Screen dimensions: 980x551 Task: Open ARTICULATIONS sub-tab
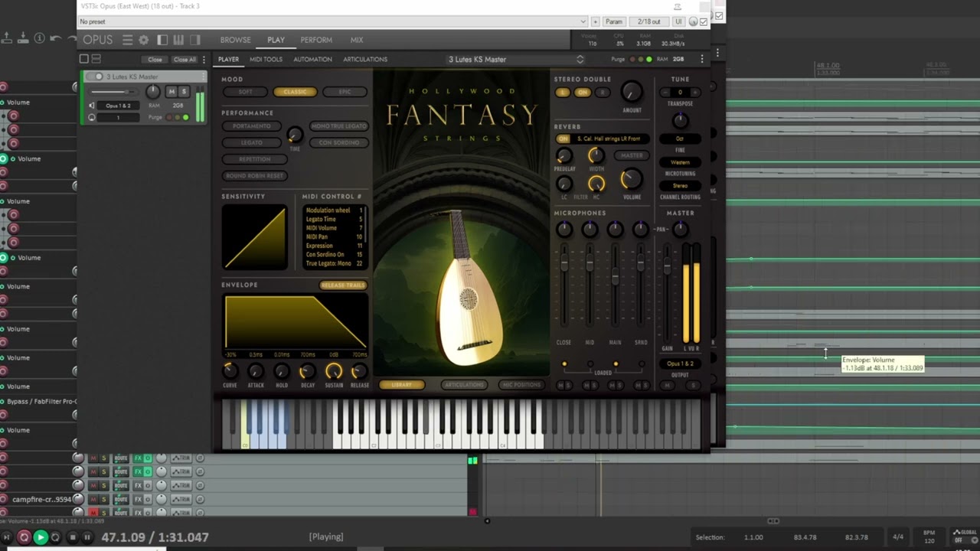[x=365, y=59]
